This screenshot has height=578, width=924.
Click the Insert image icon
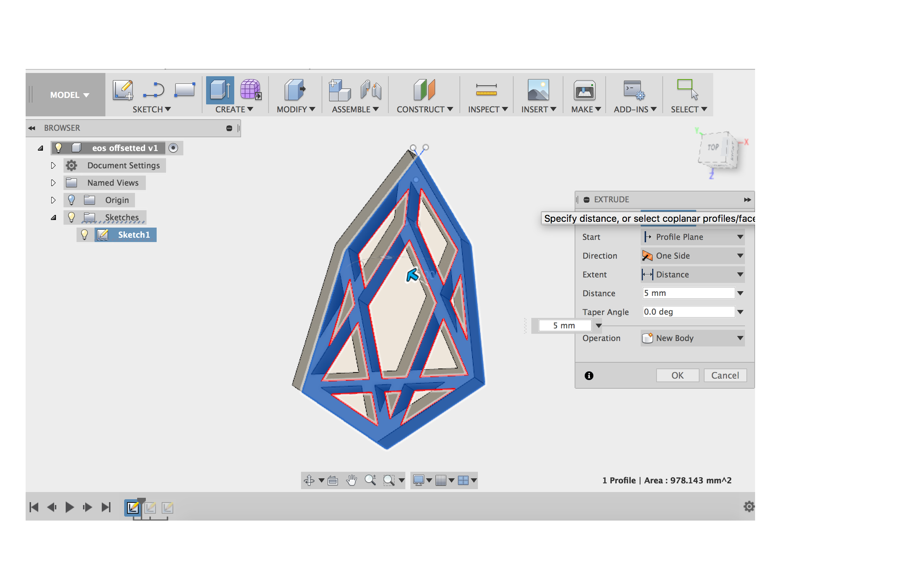point(538,90)
